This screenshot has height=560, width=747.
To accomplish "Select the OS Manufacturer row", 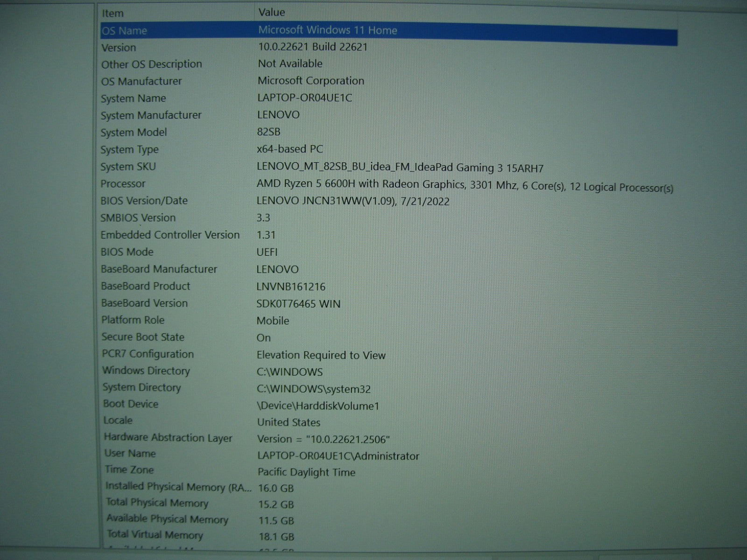I will [x=141, y=81].
